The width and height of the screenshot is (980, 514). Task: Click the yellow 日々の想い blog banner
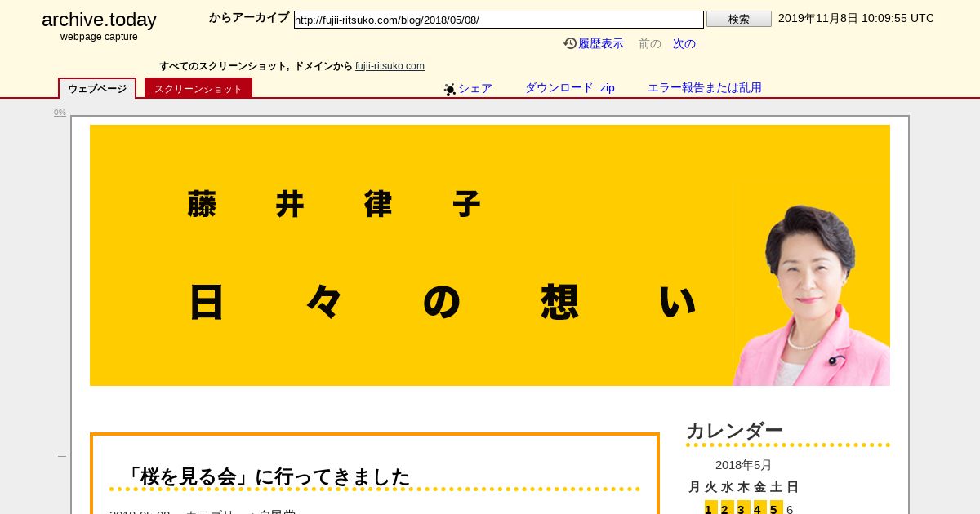pyautogui.click(x=490, y=255)
